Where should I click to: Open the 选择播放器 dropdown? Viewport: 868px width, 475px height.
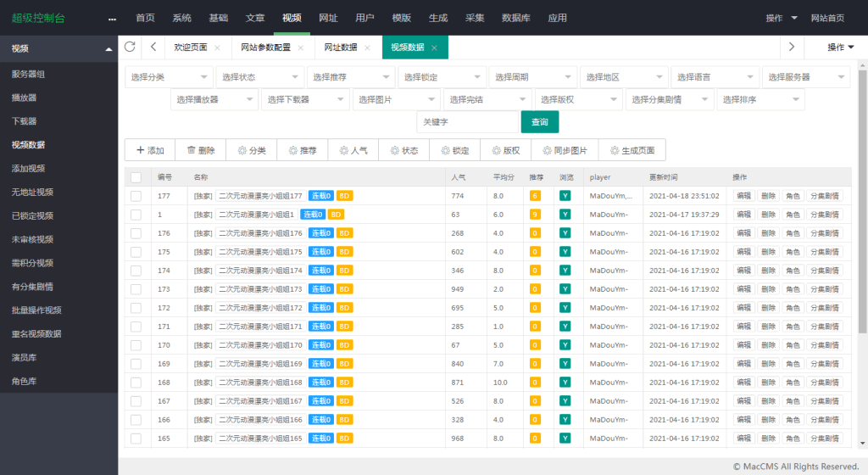215,99
